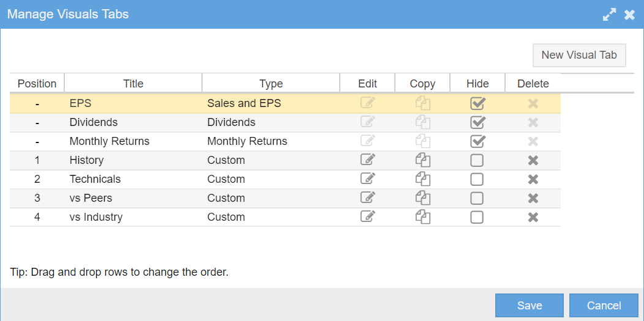Delete the History tab

click(533, 160)
